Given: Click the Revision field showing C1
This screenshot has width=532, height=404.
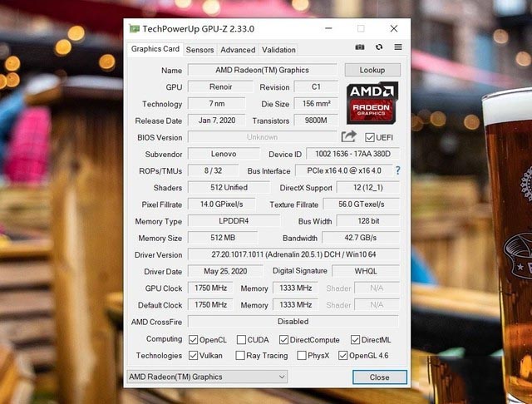Looking at the screenshot, I should 316,86.
